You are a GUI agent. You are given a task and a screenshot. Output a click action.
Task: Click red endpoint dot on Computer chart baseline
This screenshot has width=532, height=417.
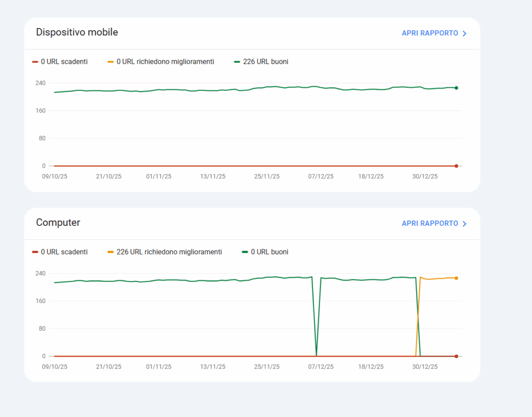[x=456, y=356]
